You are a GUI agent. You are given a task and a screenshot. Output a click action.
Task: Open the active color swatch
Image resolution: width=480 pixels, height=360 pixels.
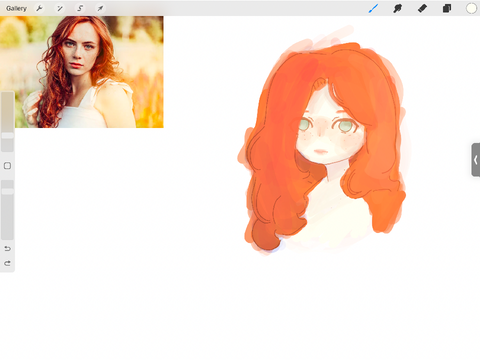471,8
